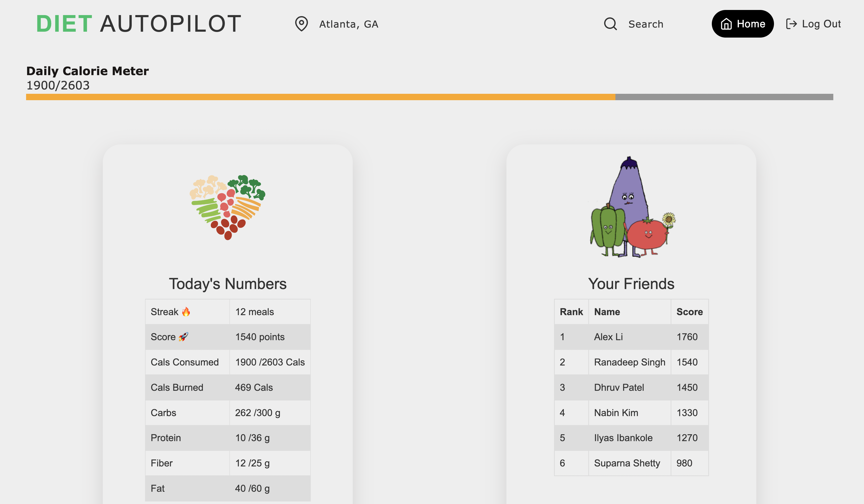
Task: Click the vegetable heart image
Action: pos(228,207)
